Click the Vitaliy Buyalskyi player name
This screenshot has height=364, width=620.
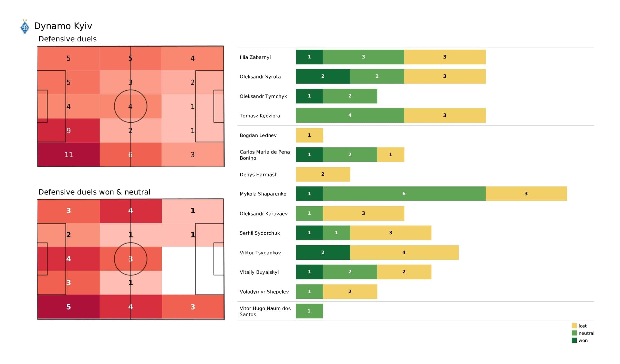259,272
